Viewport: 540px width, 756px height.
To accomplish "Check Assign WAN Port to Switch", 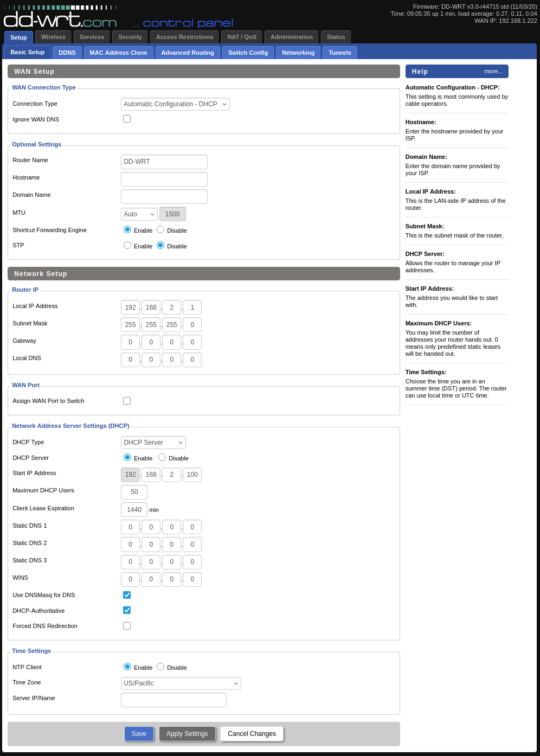I will pos(127,401).
